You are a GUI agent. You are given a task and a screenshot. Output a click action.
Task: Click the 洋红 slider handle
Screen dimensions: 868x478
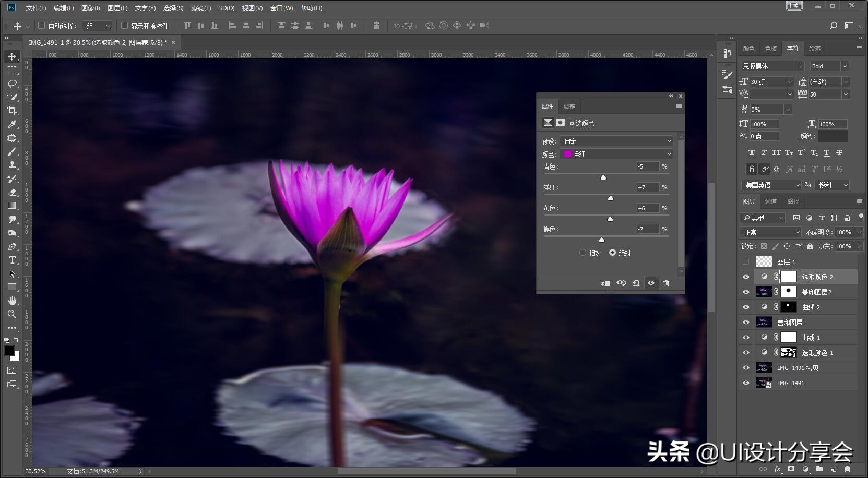tap(611, 198)
